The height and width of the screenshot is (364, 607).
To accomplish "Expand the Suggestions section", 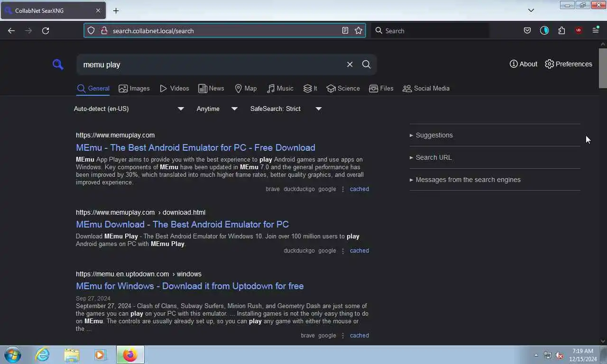I will coord(431,135).
